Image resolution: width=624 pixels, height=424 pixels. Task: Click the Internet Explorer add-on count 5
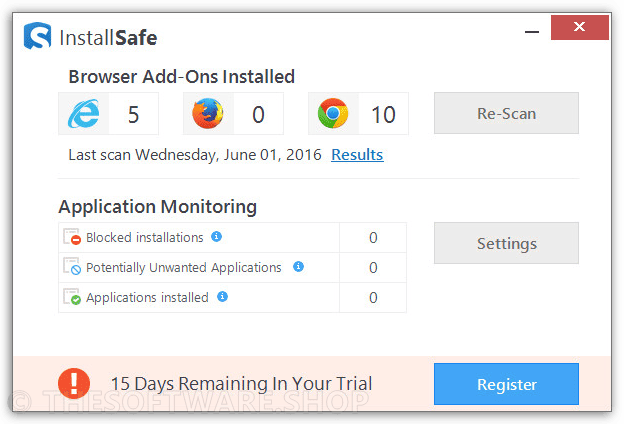tap(133, 114)
